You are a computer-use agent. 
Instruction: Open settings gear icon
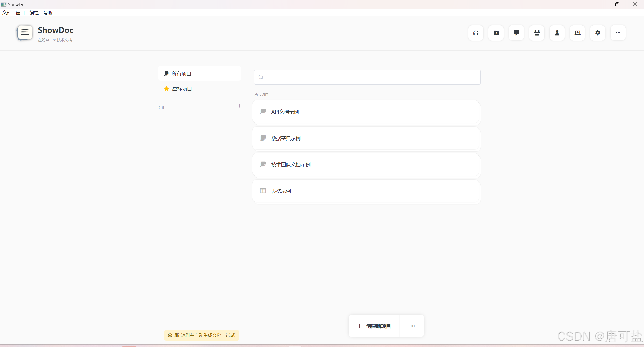click(x=598, y=33)
